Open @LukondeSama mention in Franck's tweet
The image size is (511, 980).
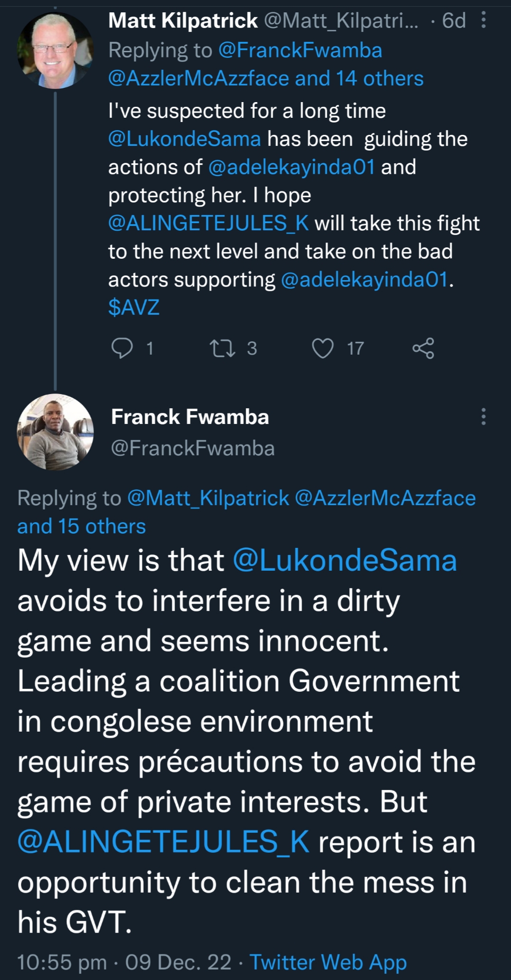[x=344, y=560]
